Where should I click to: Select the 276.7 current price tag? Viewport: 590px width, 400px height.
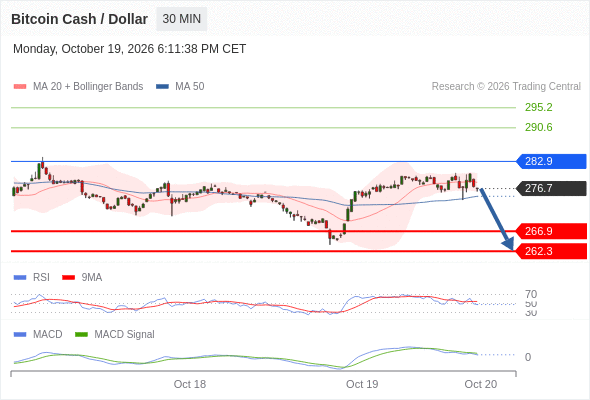click(551, 188)
